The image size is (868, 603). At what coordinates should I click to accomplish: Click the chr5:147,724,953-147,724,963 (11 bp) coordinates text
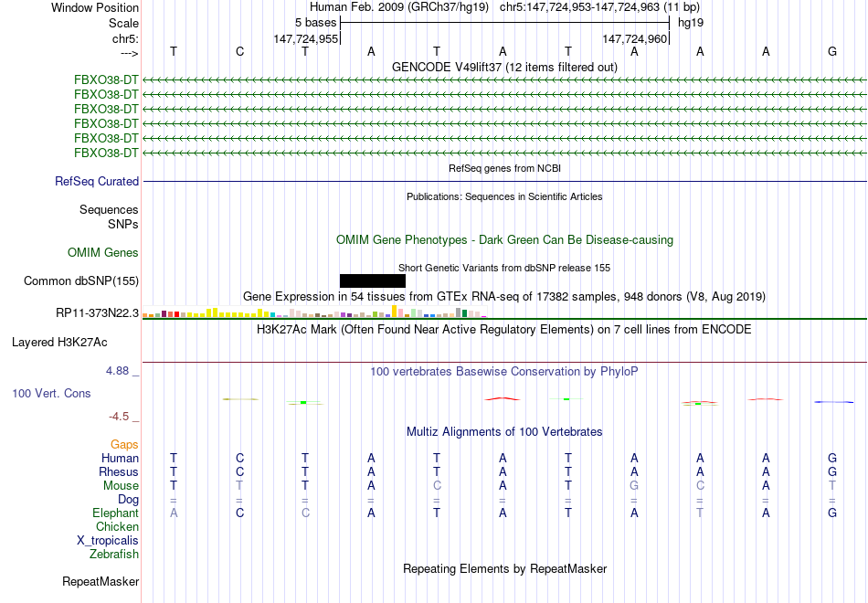coord(599,7)
